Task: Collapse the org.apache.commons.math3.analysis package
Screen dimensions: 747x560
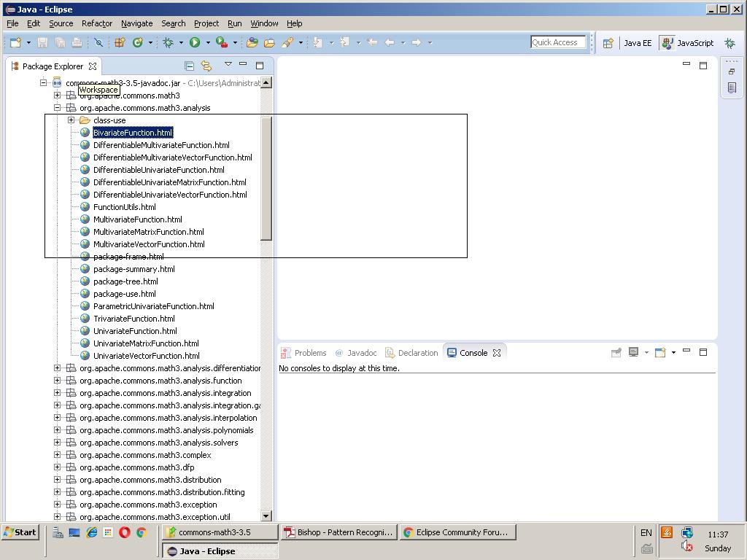Action: click(x=57, y=108)
